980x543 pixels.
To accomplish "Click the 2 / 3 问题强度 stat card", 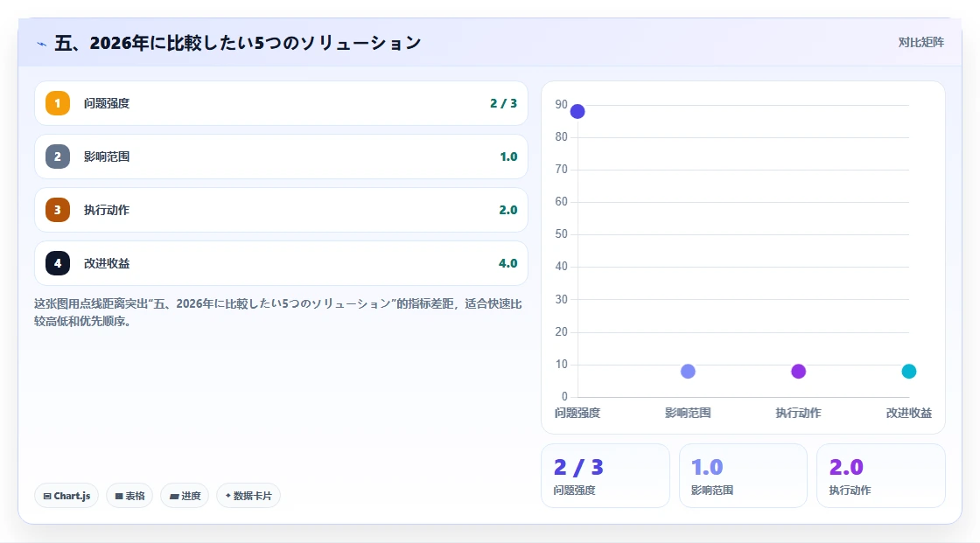I will 605,476.
